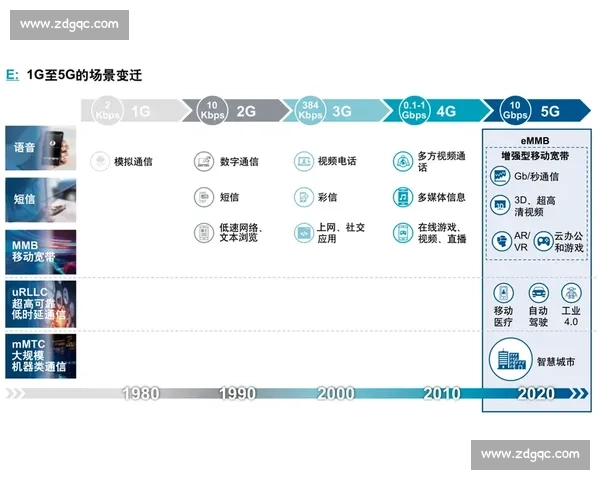Click the 上网、社交应用 icon

coord(304,233)
